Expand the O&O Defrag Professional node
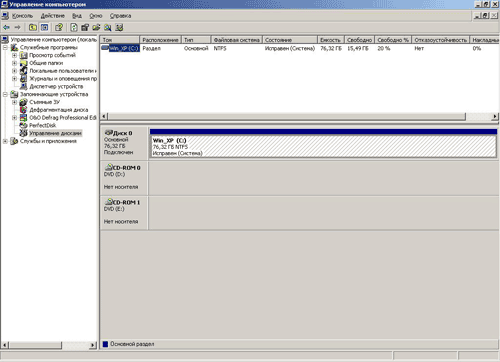 point(14,118)
